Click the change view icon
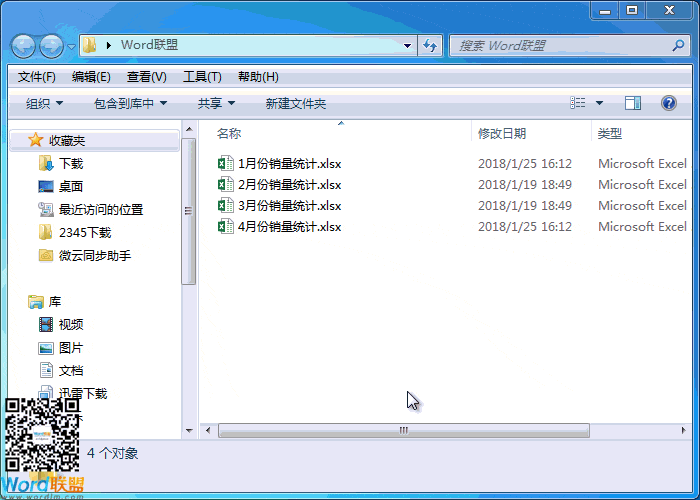This screenshot has height=500, width=700. pyautogui.click(x=578, y=103)
